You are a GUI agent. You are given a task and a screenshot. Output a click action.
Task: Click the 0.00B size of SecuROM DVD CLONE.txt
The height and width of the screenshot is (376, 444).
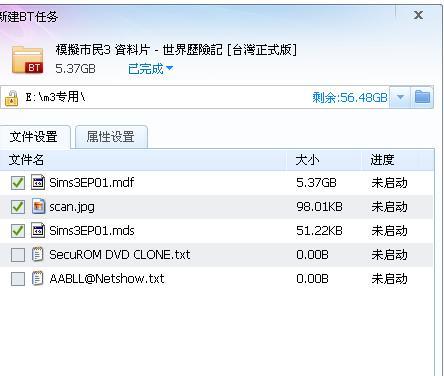pos(312,255)
